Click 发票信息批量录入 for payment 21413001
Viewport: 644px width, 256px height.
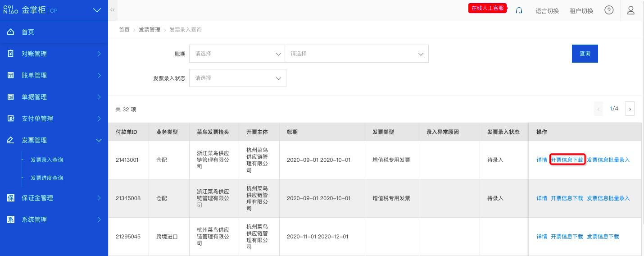(x=608, y=160)
